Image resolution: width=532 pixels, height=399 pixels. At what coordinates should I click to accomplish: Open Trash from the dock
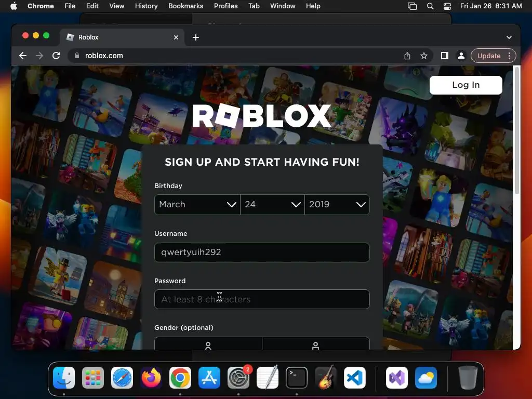tap(468, 378)
